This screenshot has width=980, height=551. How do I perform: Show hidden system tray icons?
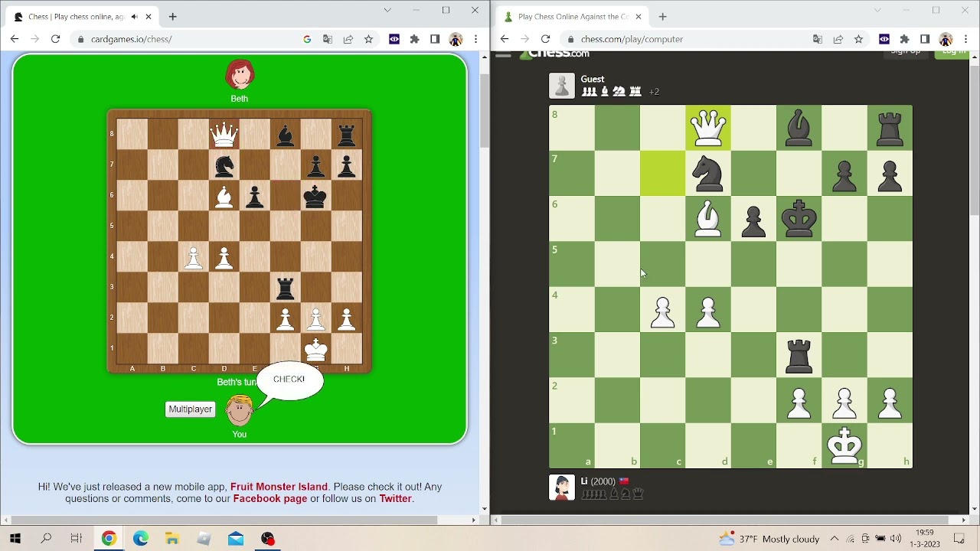tap(835, 539)
